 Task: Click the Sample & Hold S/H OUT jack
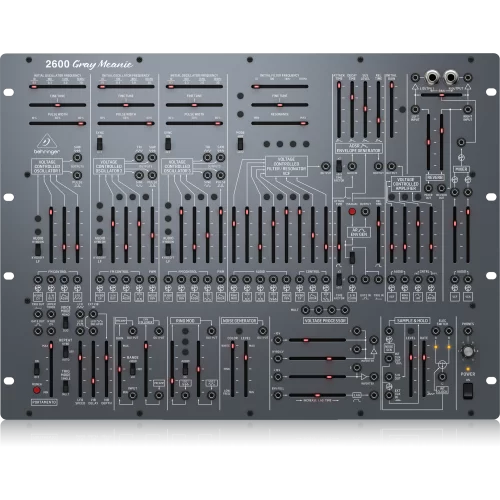tap(389, 377)
